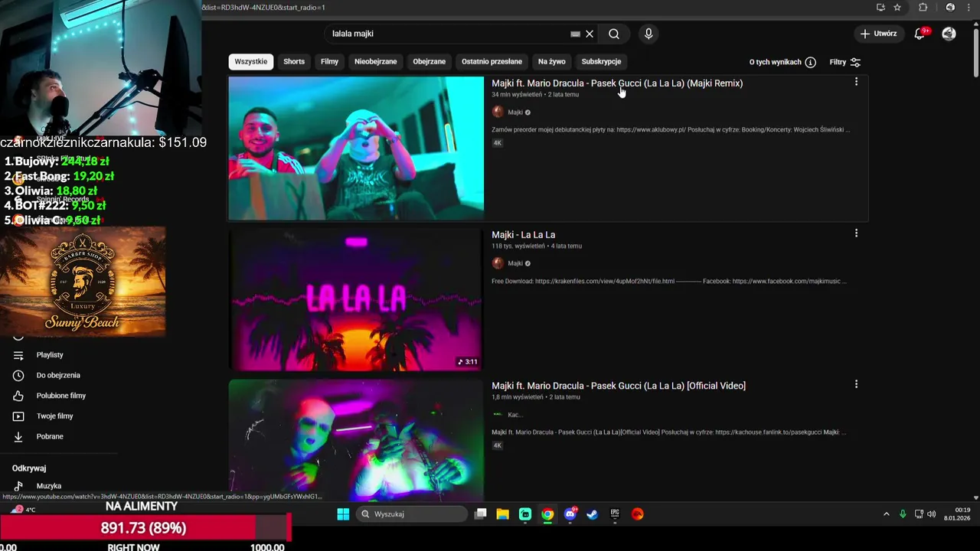
Task: Switch to Google Chrome on taskbar
Action: coord(547,514)
